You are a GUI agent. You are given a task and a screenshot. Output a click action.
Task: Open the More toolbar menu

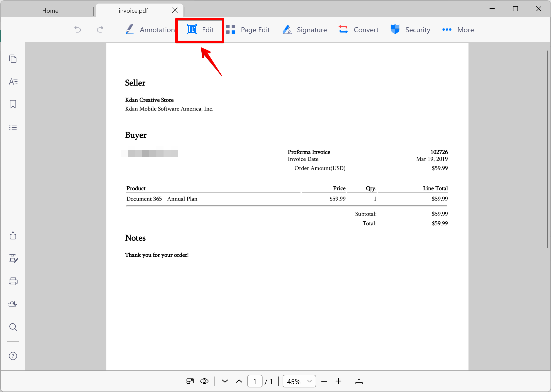coord(458,30)
